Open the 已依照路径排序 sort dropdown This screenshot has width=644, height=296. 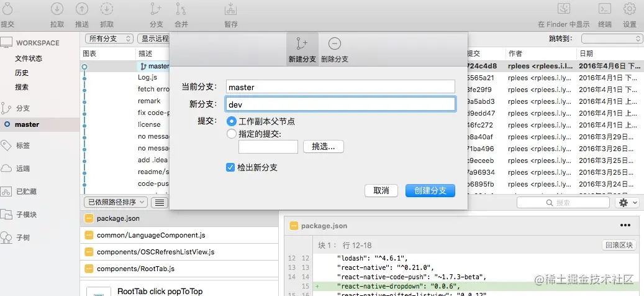coord(116,202)
